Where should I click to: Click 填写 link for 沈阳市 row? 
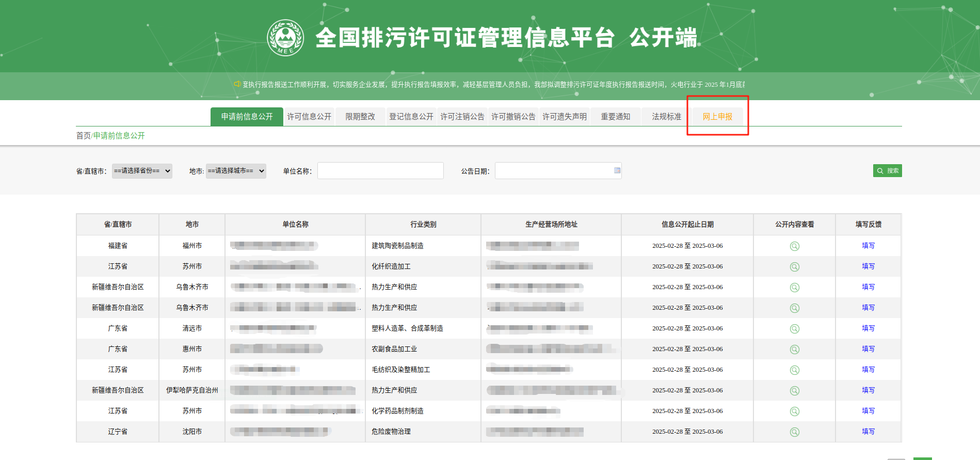click(x=868, y=432)
